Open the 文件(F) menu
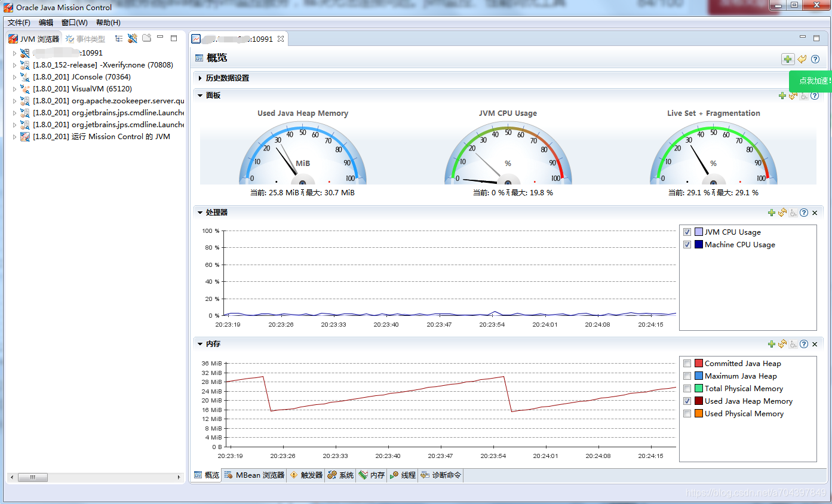832x504 pixels. (19, 23)
